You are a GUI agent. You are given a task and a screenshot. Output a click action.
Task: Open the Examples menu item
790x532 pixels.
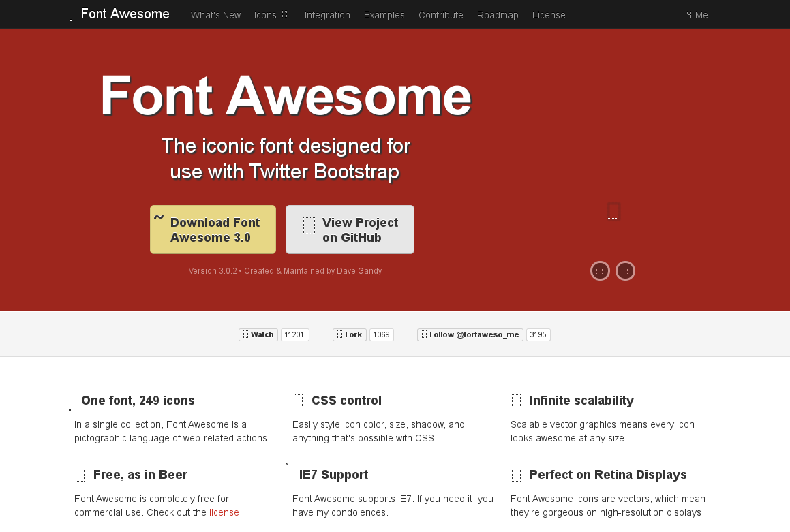point(384,15)
